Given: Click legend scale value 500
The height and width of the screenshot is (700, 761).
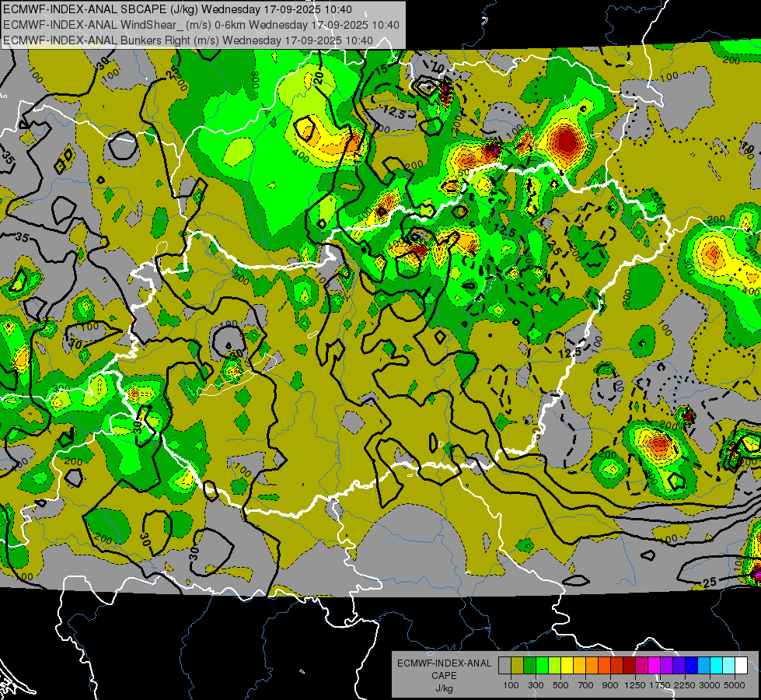Looking at the screenshot, I should click(560, 685).
